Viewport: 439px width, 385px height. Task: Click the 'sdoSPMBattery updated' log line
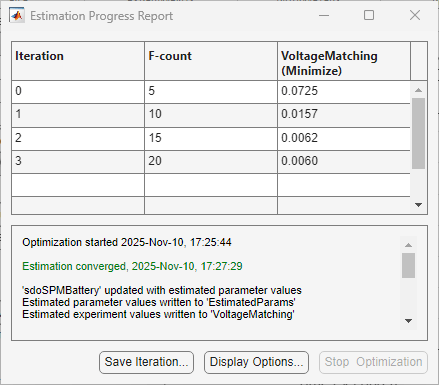(162, 290)
